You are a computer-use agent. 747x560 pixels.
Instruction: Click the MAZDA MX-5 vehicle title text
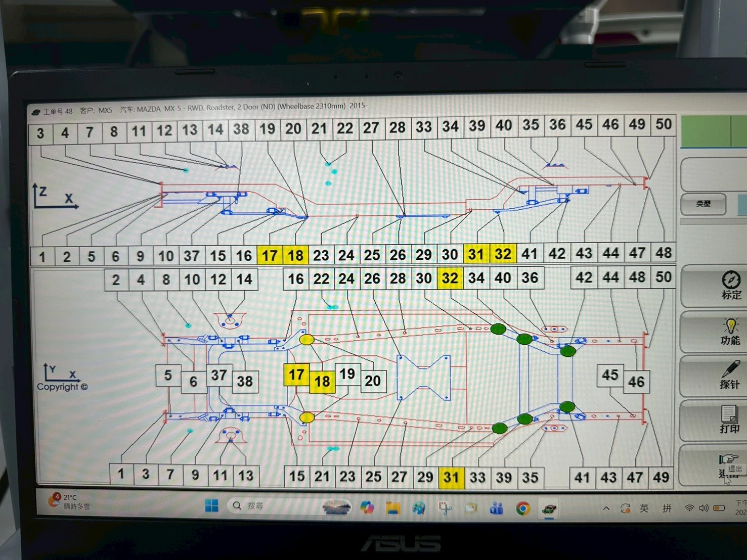click(x=243, y=108)
